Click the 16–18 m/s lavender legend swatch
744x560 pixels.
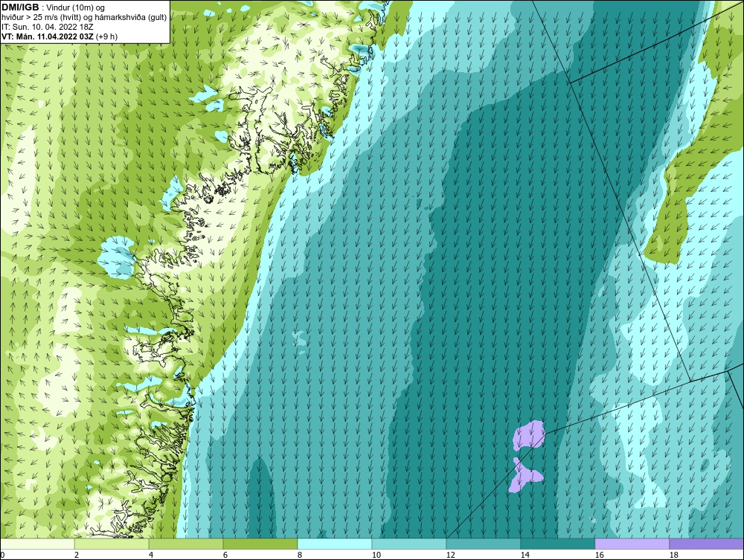[x=632, y=544]
